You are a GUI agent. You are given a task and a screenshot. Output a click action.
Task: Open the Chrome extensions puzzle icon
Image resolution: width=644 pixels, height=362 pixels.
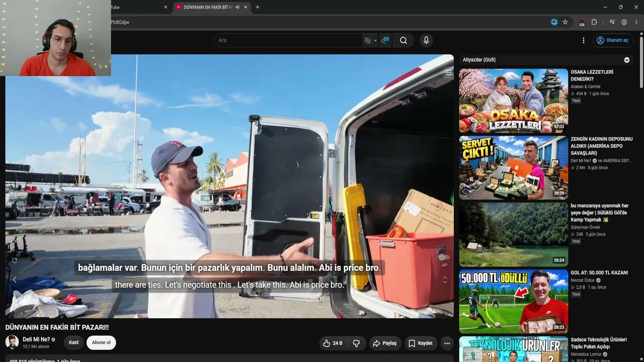pyautogui.click(x=594, y=22)
